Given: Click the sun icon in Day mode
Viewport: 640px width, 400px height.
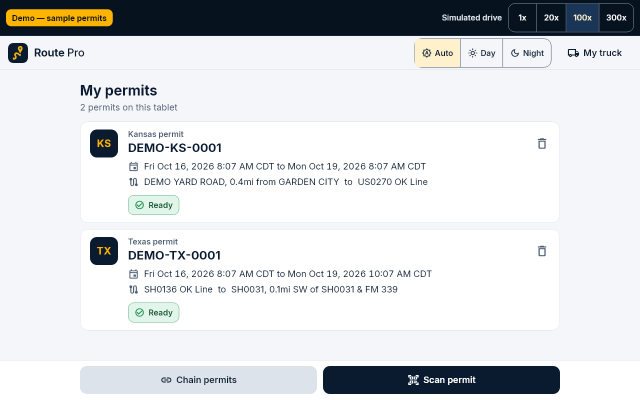Looking at the screenshot, I should pos(472,53).
